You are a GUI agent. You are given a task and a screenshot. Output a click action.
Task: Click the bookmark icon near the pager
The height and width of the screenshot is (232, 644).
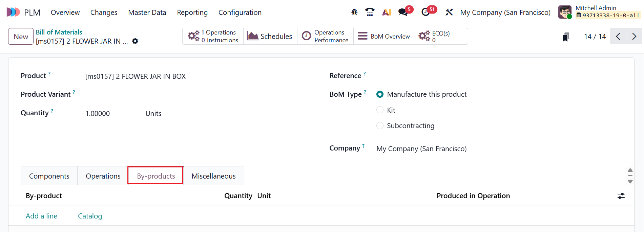click(x=565, y=37)
